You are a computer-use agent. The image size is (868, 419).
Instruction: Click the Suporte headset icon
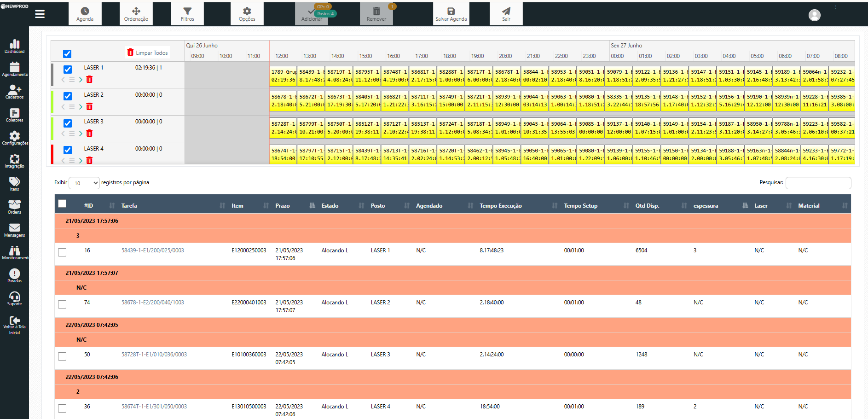[x=14, y=298]
